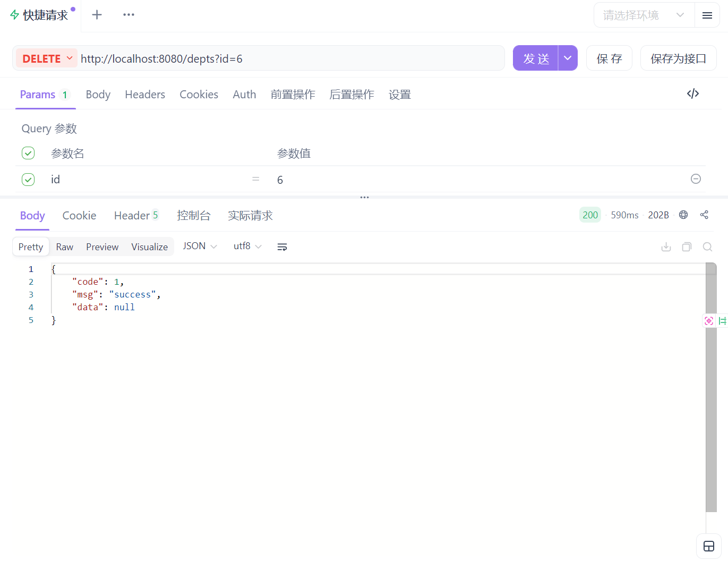The image size is (728, 561).
Task: Open the 后置操作 tab
Action: 352,95
